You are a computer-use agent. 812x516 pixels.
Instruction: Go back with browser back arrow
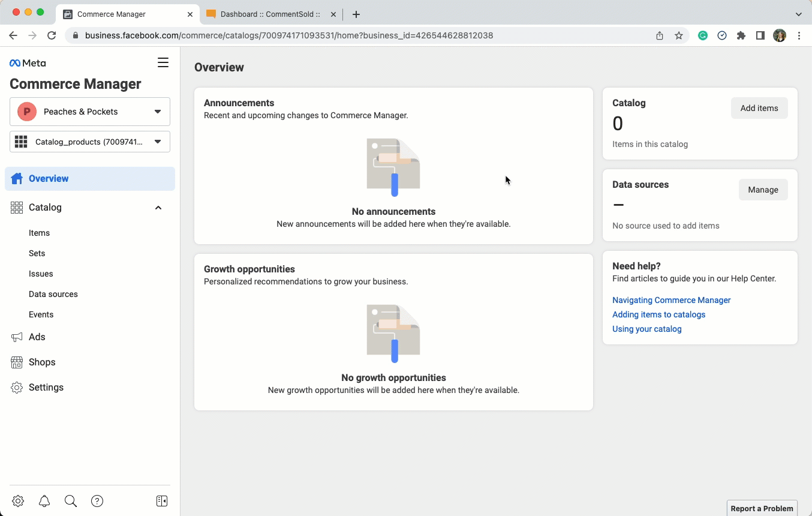coord(13,35)
